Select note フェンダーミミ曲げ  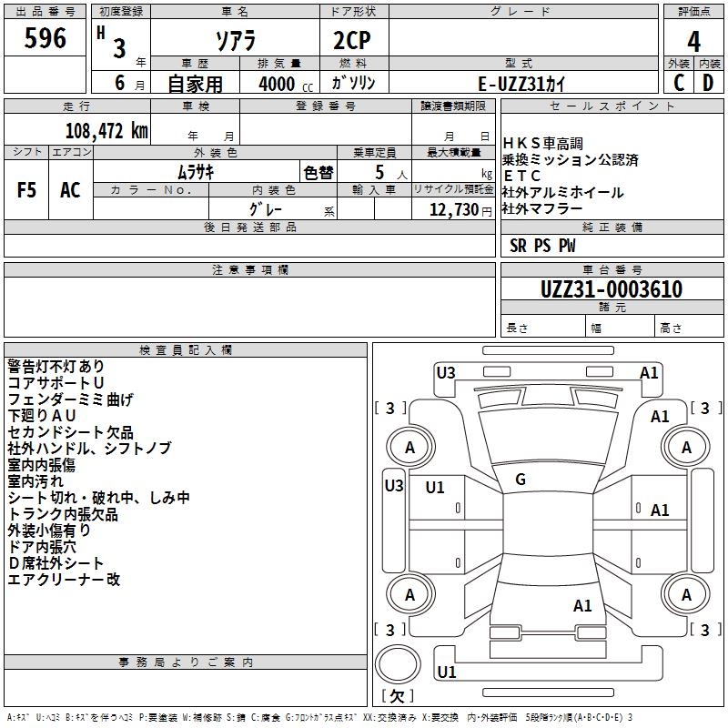pyautogui.click(x=70, y=399)
